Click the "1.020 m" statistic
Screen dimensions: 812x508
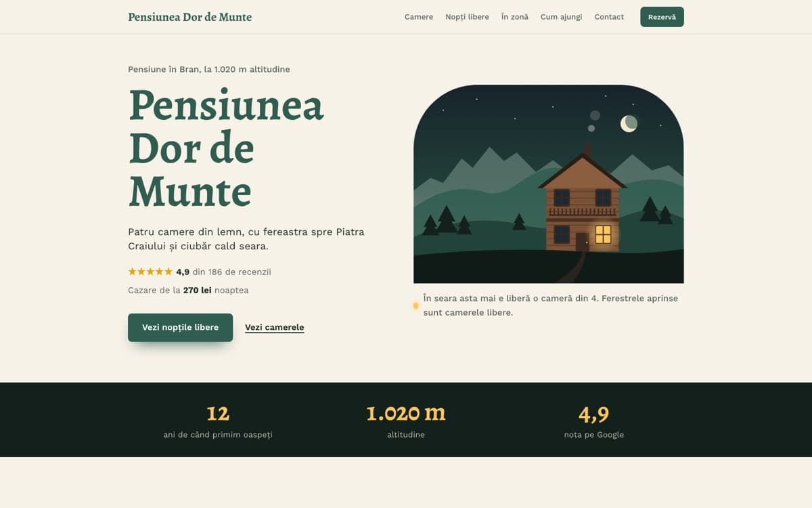pos(406,413)
